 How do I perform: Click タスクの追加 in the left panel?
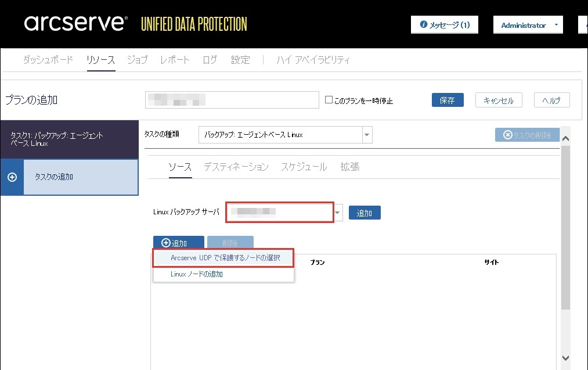(70, 177)
